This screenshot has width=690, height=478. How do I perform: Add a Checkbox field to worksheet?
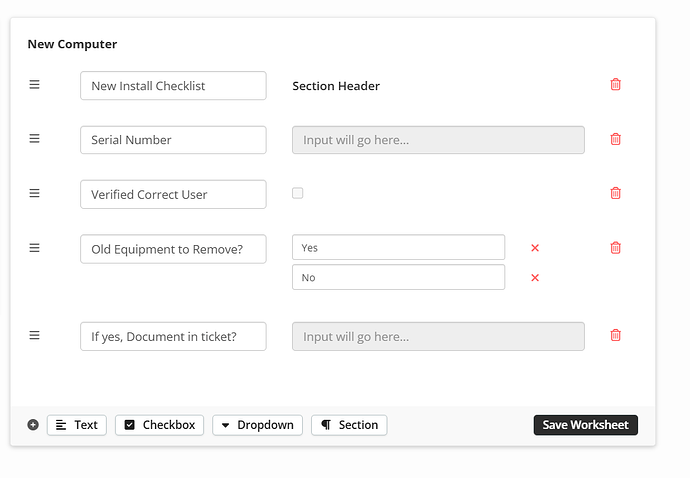159,425
